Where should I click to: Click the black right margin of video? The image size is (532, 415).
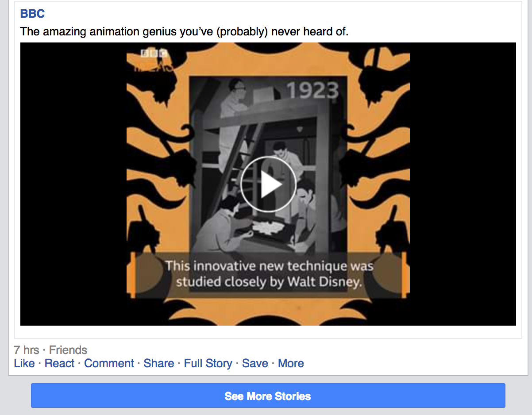(x=463, y=184)
